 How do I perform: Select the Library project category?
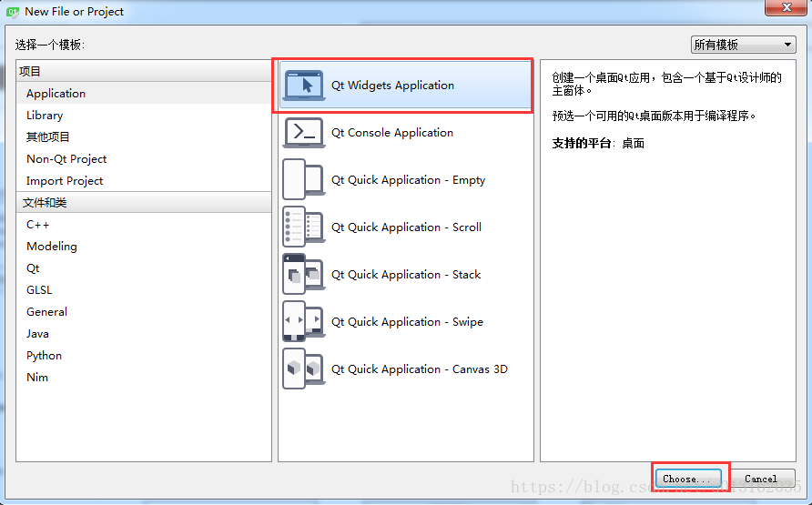tap(144, 115)
